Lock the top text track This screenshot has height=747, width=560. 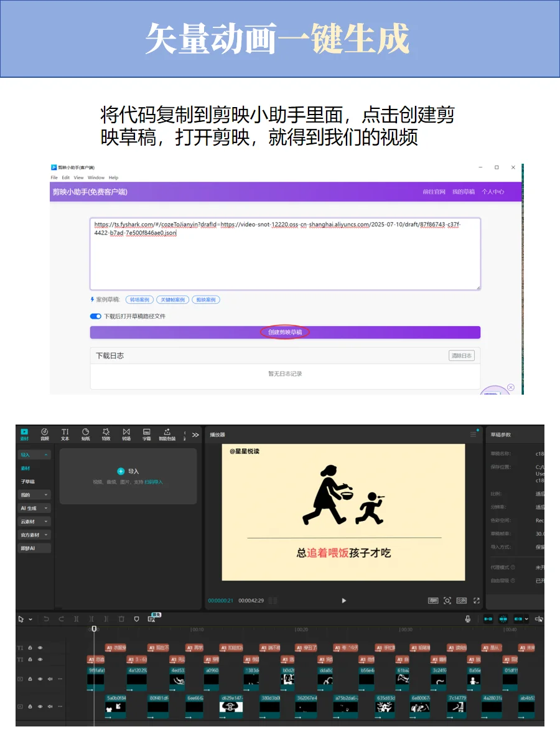coord(30,648)
